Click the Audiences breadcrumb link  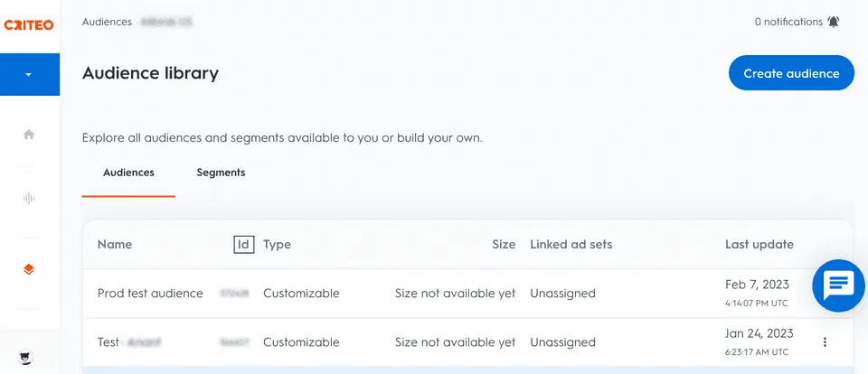[x=107, y=22]
